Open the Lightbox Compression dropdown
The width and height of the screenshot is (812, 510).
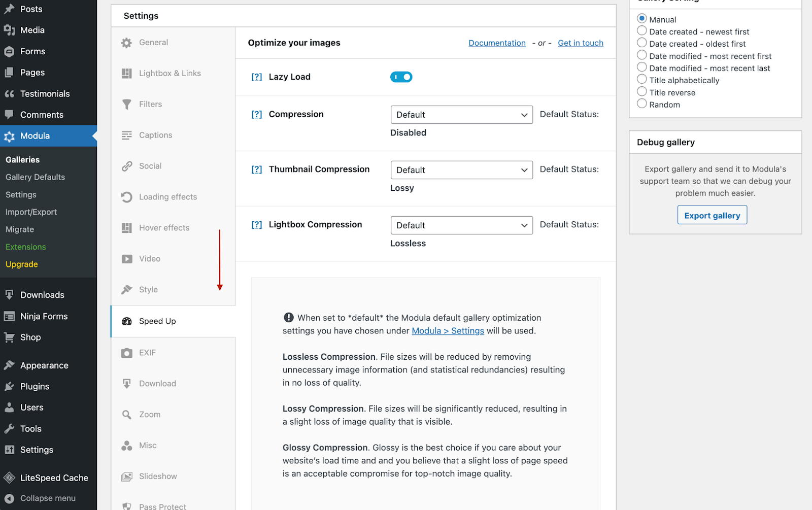tap(461, 225)
